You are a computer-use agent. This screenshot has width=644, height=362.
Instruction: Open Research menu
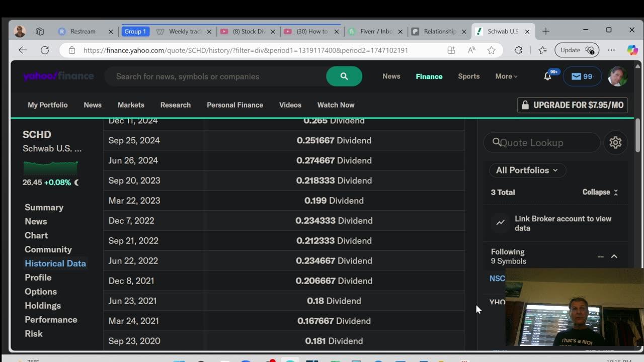(x=176, y=105)
